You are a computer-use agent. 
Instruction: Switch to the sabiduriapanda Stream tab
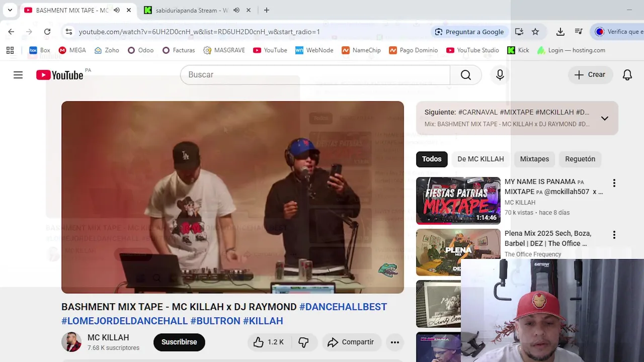point(191,10)
